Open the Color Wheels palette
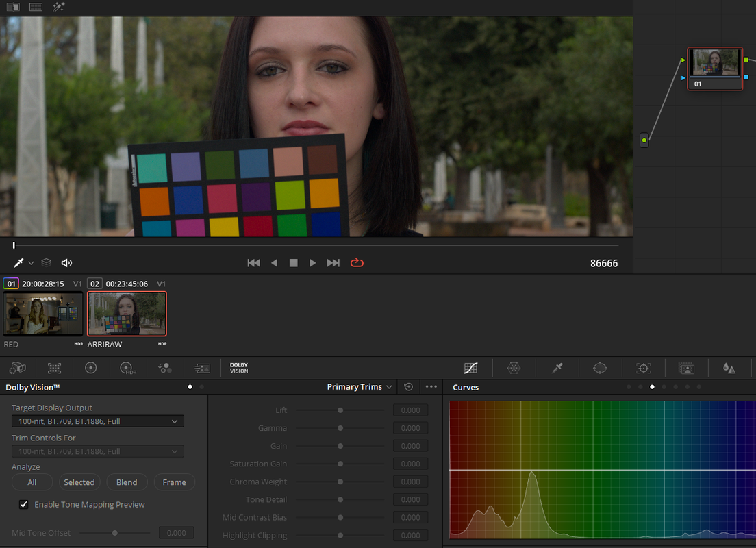The width and height of the screenshot is (756, 548). coord(90,368)
